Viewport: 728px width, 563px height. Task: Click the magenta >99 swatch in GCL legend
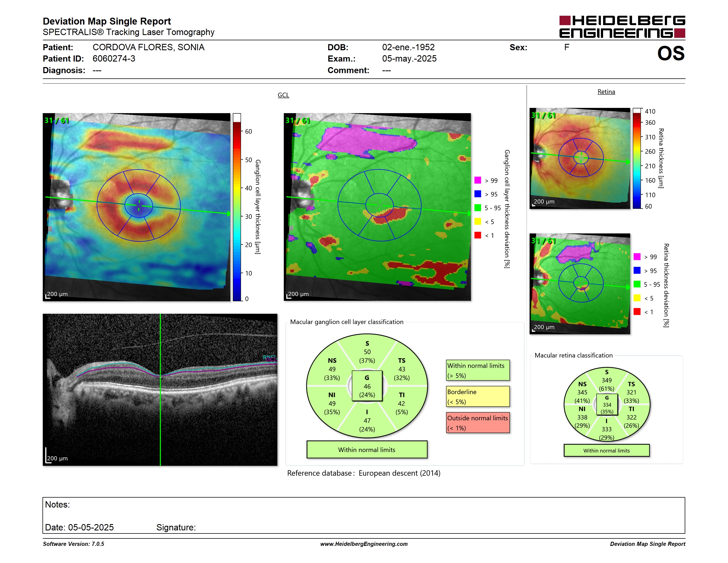point(478,180)
